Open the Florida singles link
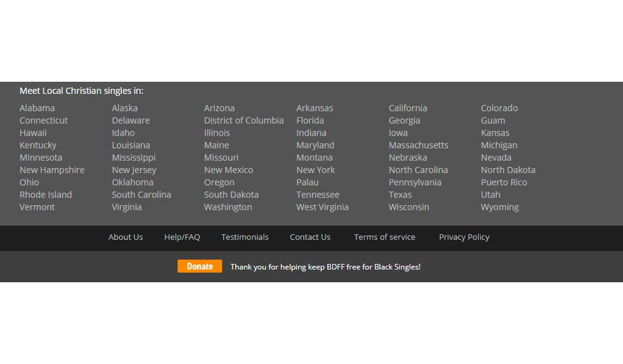This screenshot has height=364, width=623. [311, 121]
